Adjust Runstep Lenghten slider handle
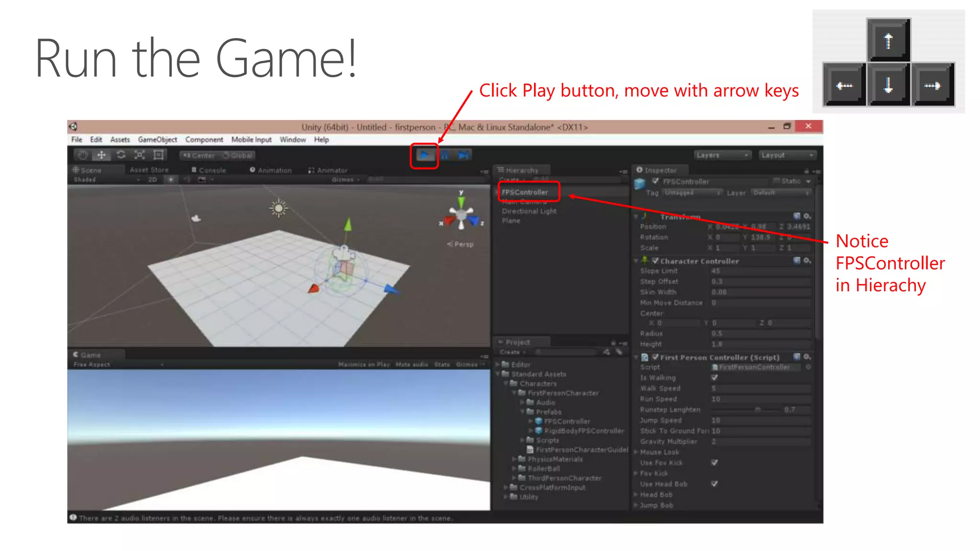980x551 pixels. 757,409
